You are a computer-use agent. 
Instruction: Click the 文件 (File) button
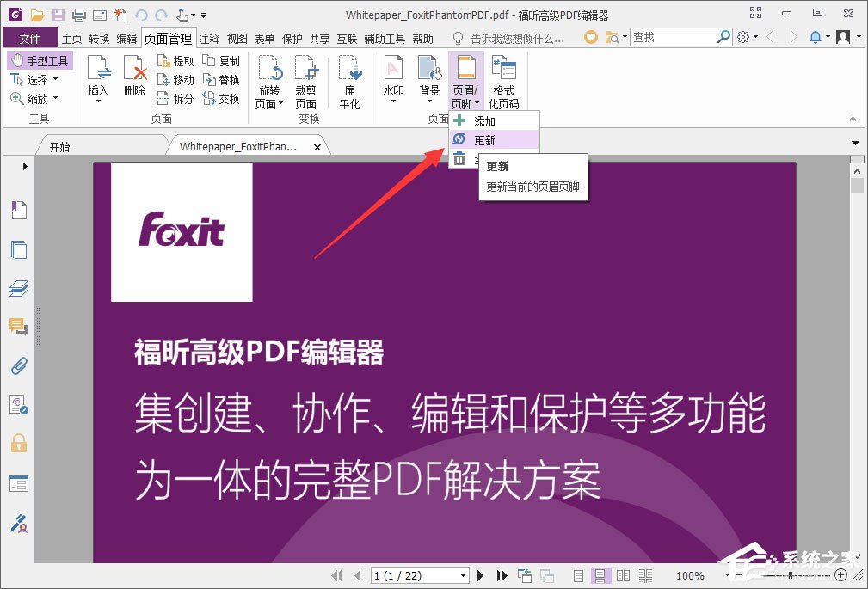pos(30,38)
